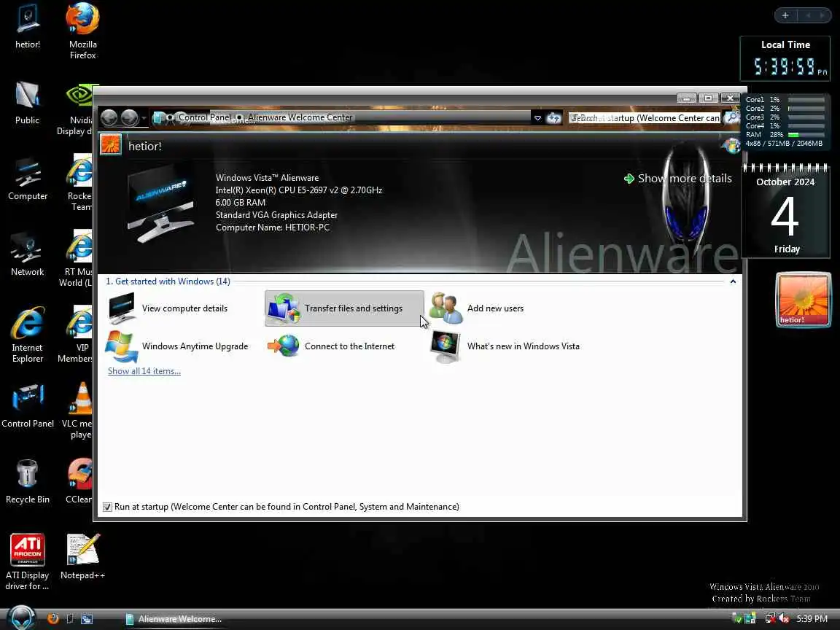
Task: Toggle Run at startup checkbox
Action: [108, 507]
